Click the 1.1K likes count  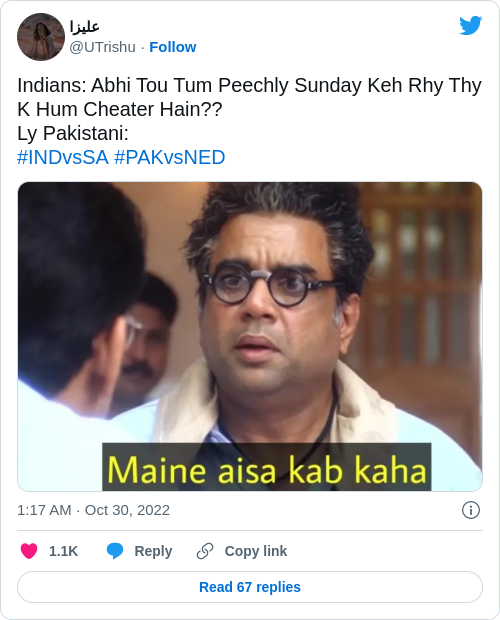pyautogui.click(x=63, y=551)
